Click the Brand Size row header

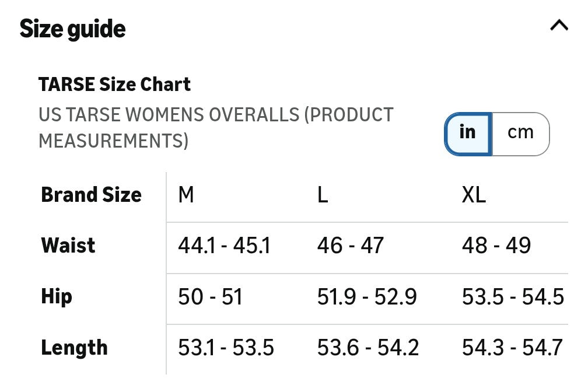91,195
